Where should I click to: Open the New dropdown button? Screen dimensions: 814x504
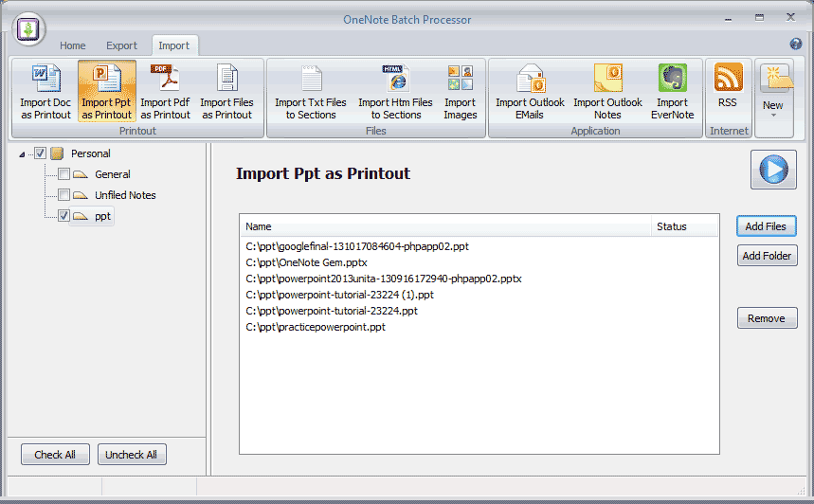tap(773, 98)
